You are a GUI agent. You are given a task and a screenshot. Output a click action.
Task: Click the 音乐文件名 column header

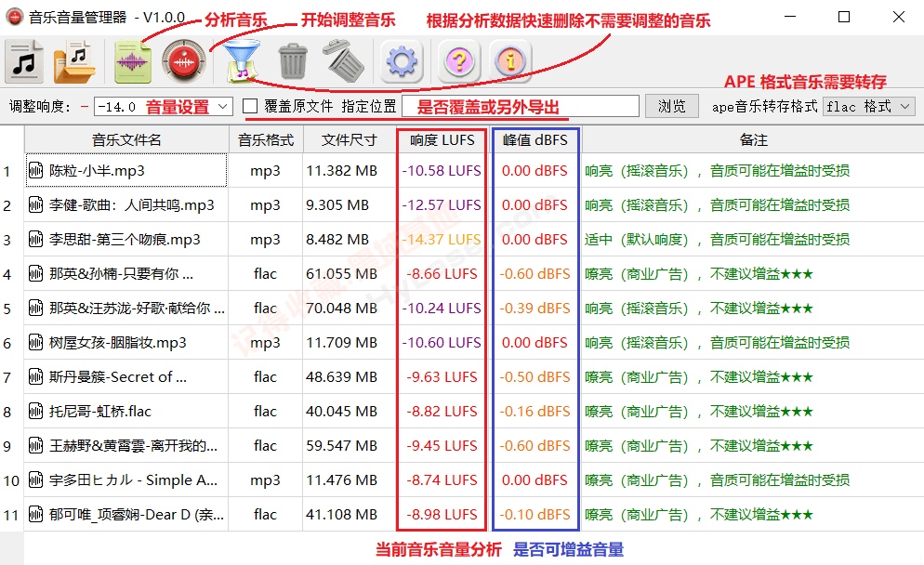(x=126, y=140)
